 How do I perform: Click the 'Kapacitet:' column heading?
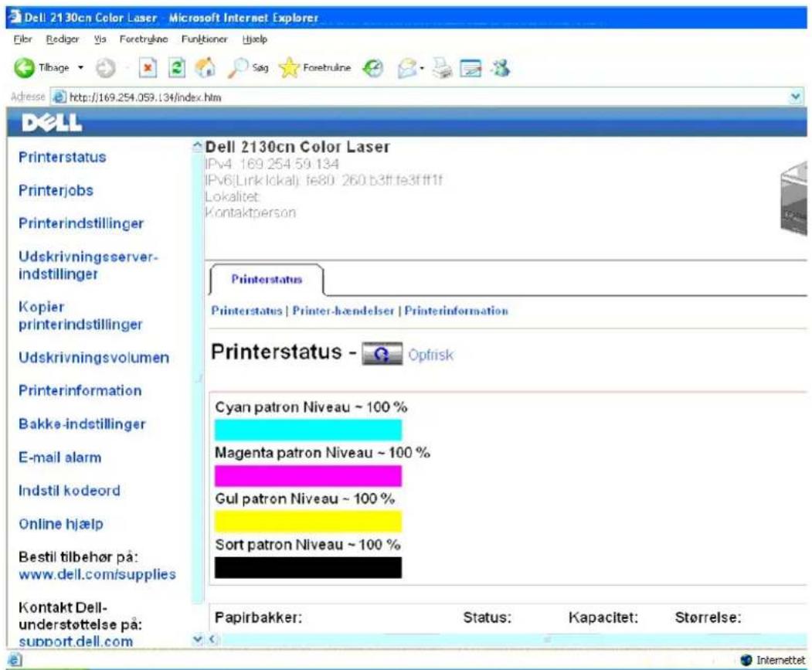603,617
